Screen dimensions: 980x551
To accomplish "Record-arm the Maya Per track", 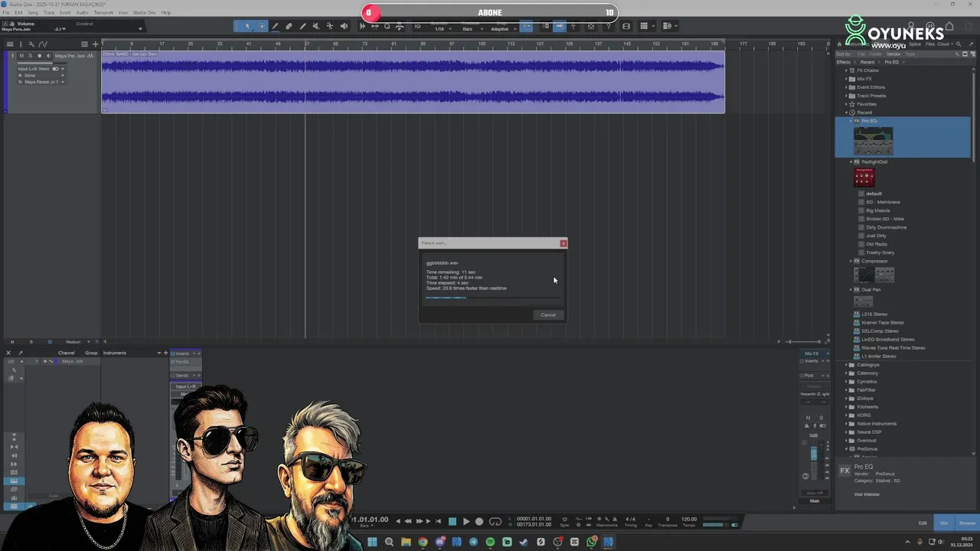I will 39,56.
